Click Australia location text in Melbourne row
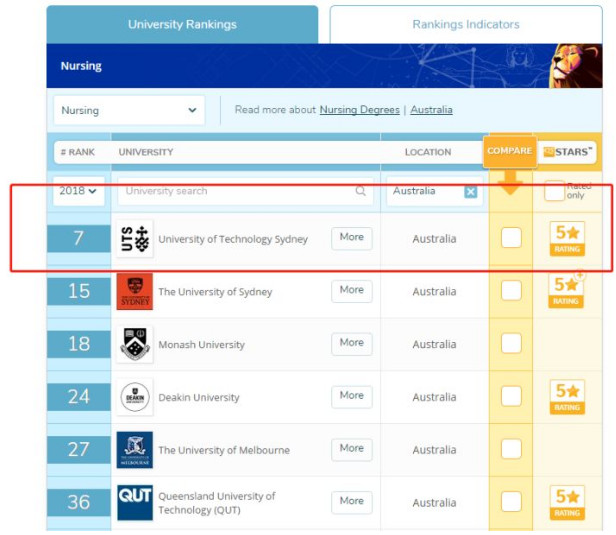The image size is (616, 535). click(x=434, y=450)
